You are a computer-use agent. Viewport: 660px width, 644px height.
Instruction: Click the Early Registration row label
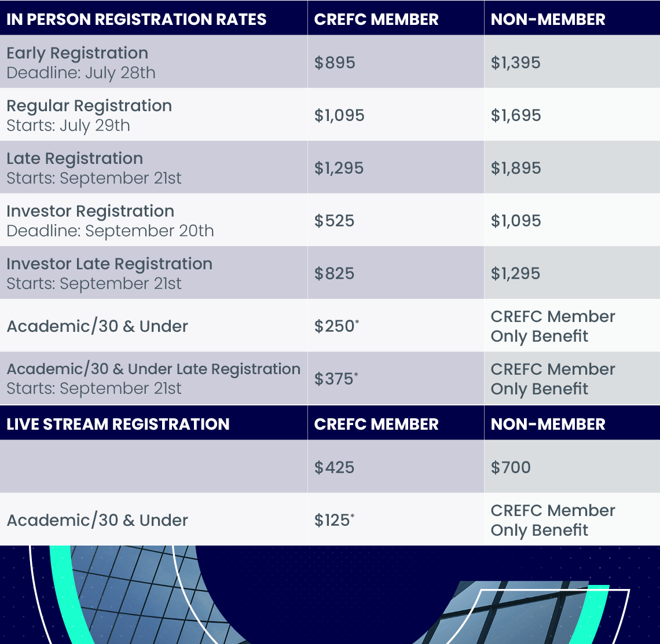(78, 53)
